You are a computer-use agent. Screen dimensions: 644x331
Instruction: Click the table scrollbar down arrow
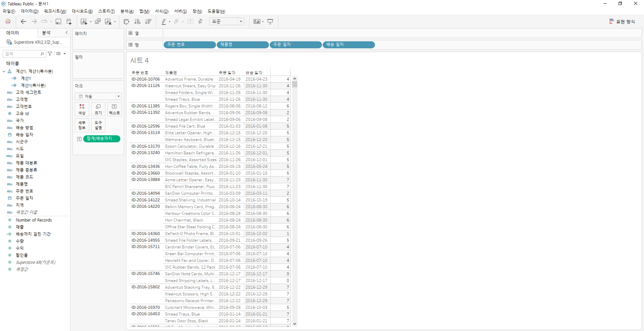[x=294, y=324]
